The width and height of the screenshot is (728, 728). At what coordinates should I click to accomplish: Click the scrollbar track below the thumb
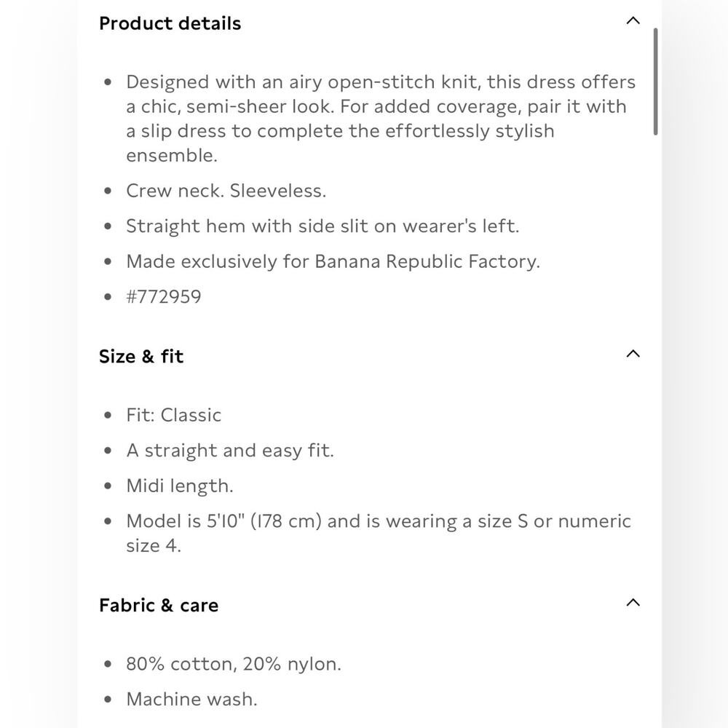[655, 418]
